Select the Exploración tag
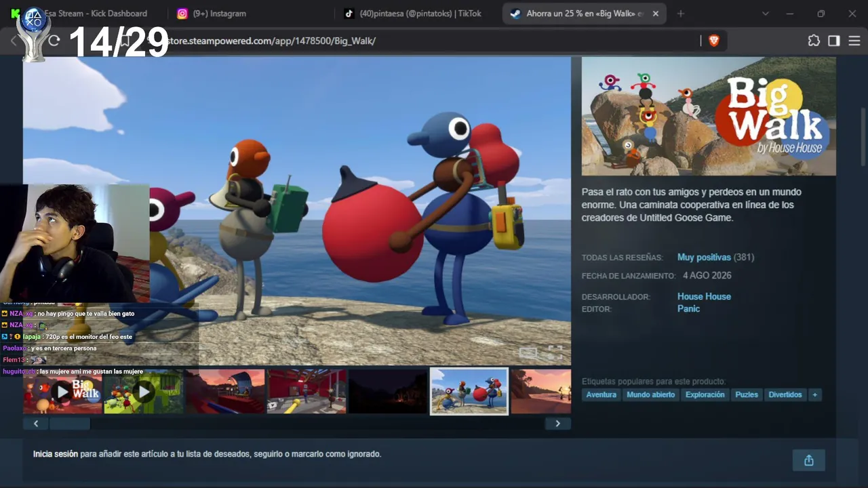 pos(705,394)
